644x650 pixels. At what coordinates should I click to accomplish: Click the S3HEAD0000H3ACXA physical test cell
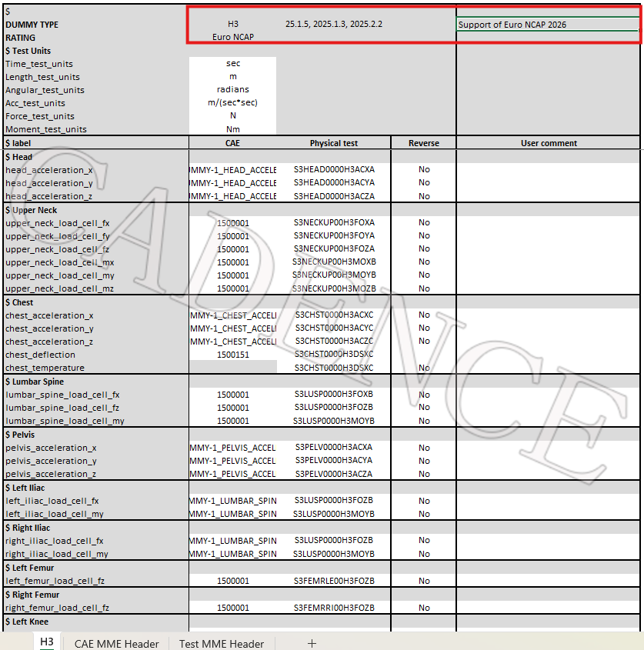(334, 169)
